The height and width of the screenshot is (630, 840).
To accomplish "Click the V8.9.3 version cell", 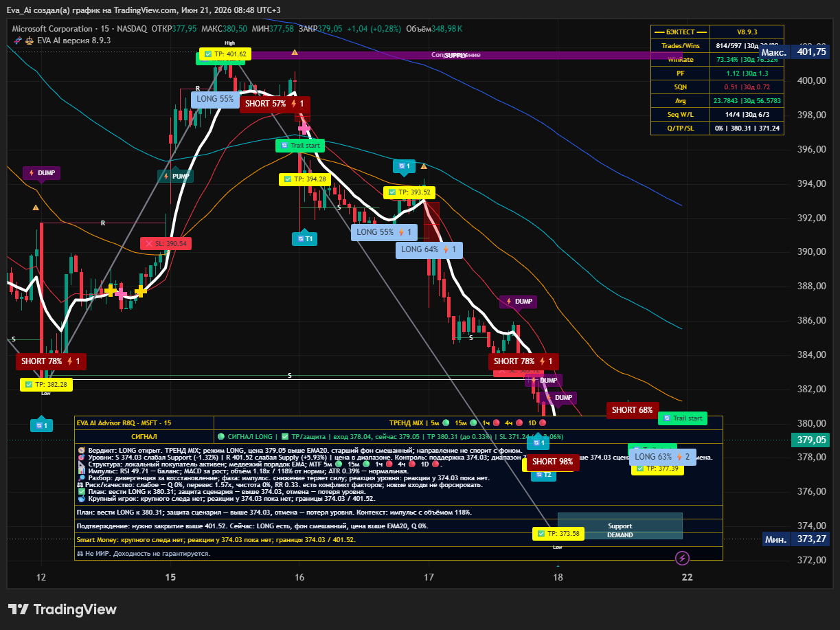I will [x=746, y=32].
